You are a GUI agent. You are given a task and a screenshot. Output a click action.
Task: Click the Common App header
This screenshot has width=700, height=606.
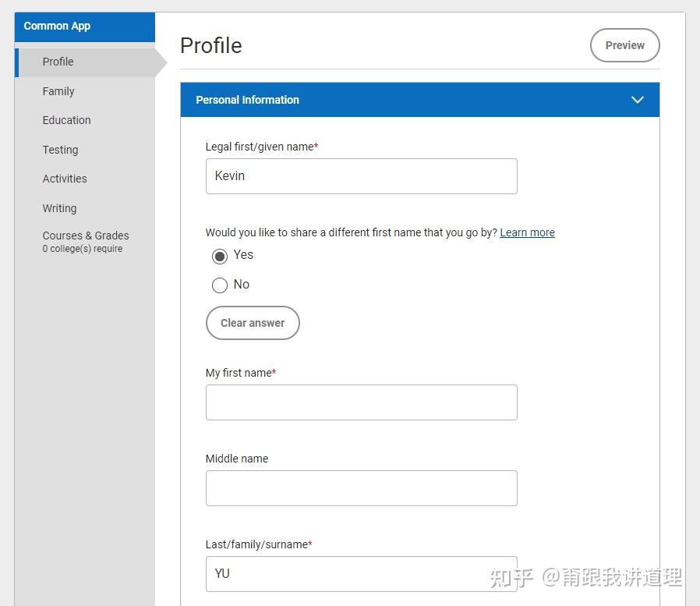point(56,26)
